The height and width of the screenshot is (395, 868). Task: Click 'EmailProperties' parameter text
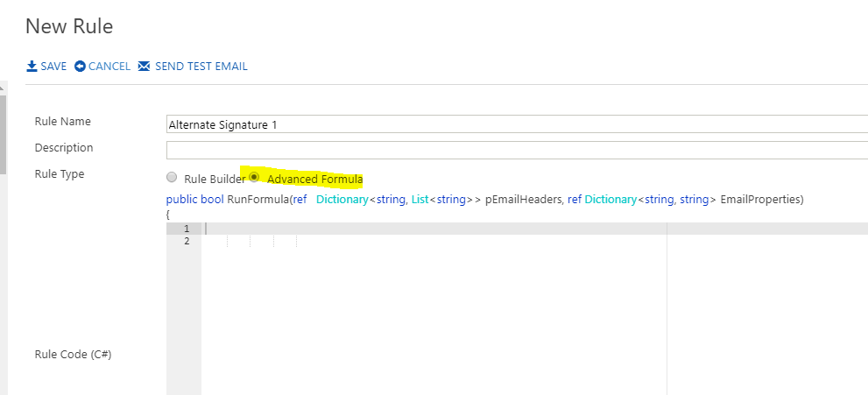[x=759, y=200]
